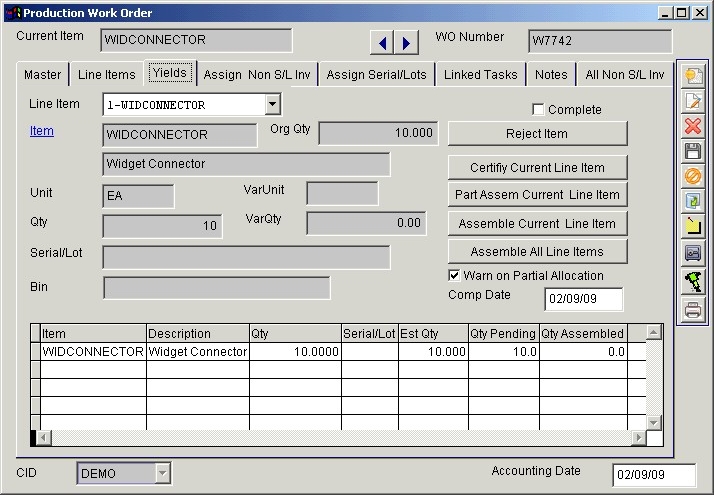Check the Complete checkbox

pos(538,109)
